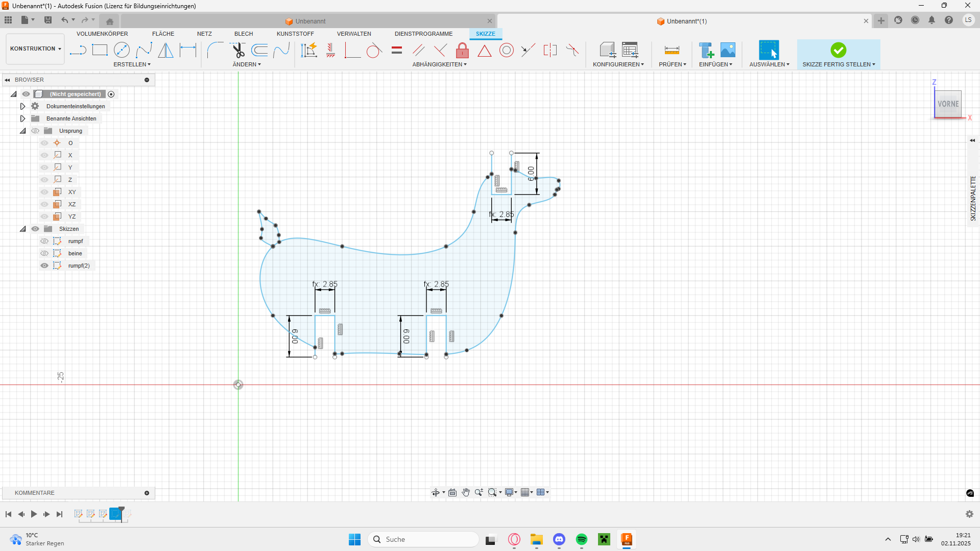Hide the rumpf(2) sketch
The width and height of the screenshot is (980, 551).
pos(44,266)
